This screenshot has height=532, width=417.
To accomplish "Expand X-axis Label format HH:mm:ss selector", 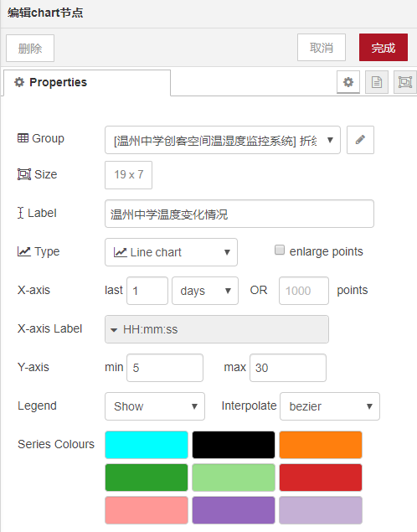I will [x=217, y=329].
